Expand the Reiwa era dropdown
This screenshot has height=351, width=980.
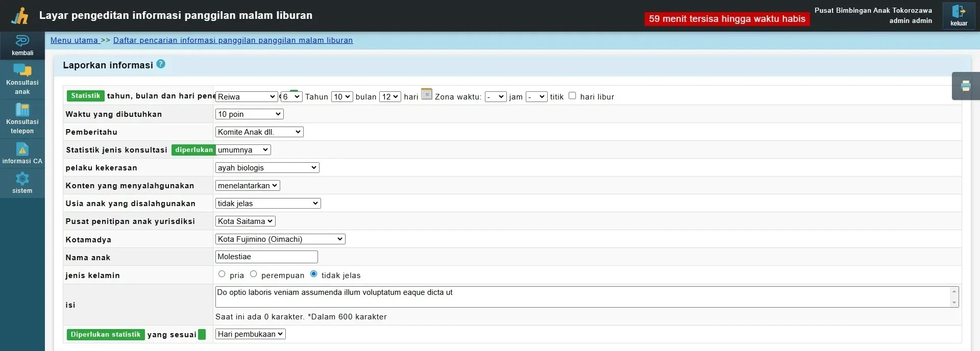[247, 97]
